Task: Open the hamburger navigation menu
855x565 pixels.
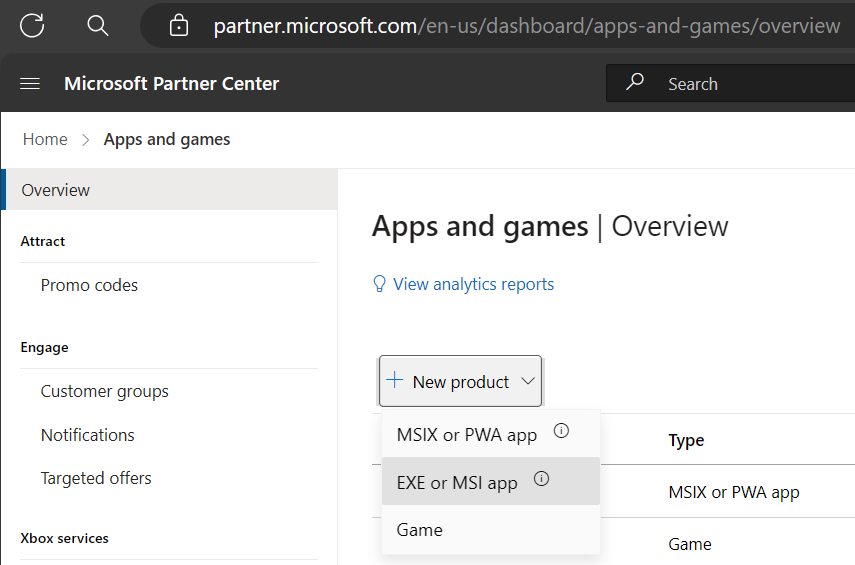Action: [x=30, y=83]
